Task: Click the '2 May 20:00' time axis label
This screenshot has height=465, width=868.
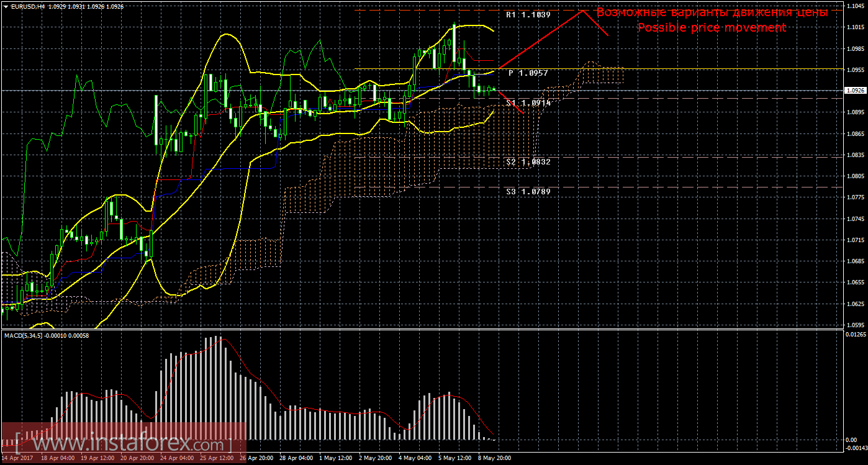Action: click(376, 458)
